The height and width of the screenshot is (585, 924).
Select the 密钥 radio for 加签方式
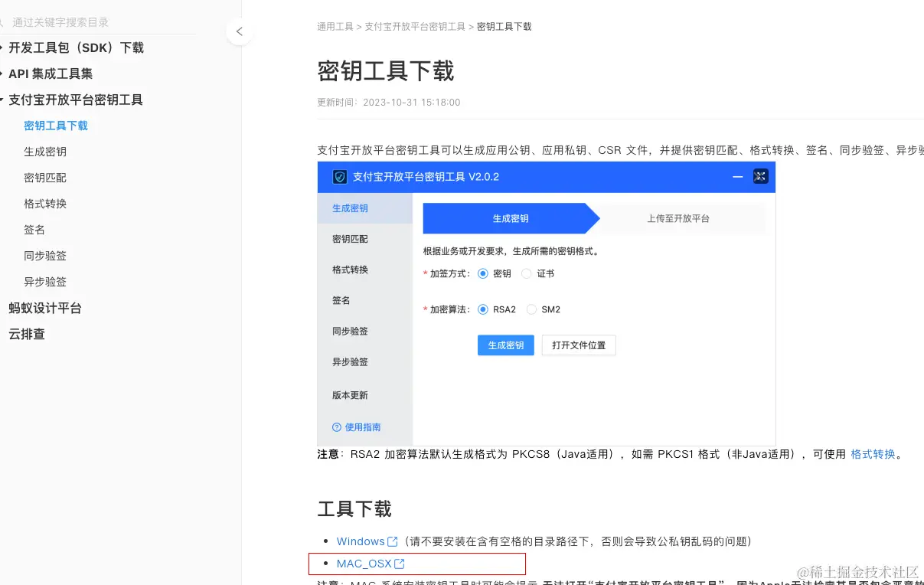pyautogui.click(x=482, y=273)
